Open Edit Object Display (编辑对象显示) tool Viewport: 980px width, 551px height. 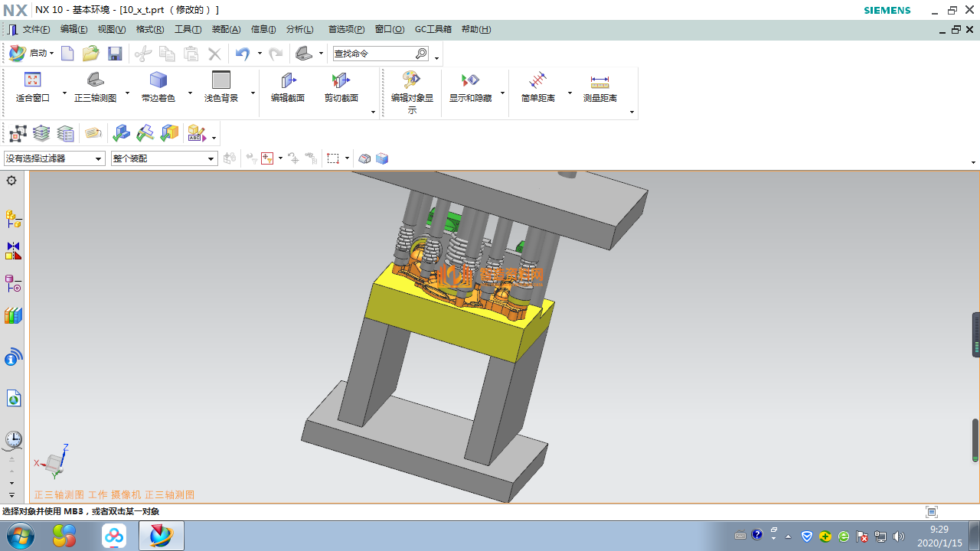pyautogui.click(x=411, y=80)
